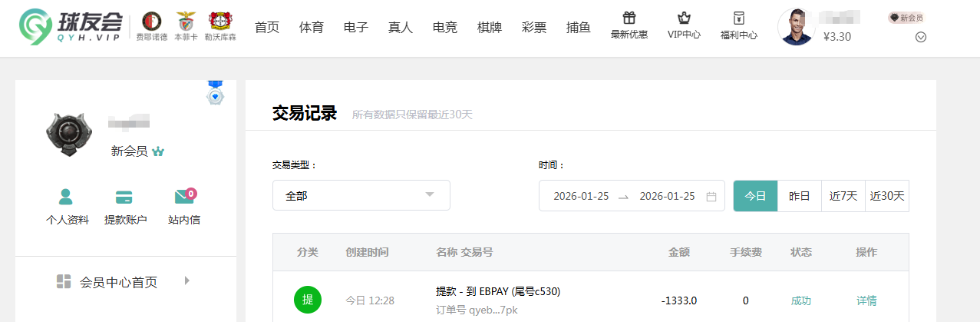Open 彩票 nav item
The width and height of the screenshot is (980, 322).
click(534, 28)
